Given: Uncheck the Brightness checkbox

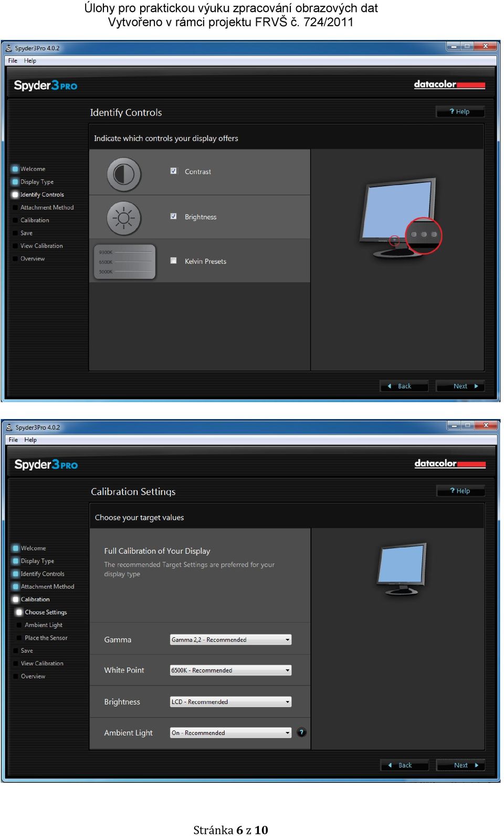Looking at the screenshot, I should 174,216.
